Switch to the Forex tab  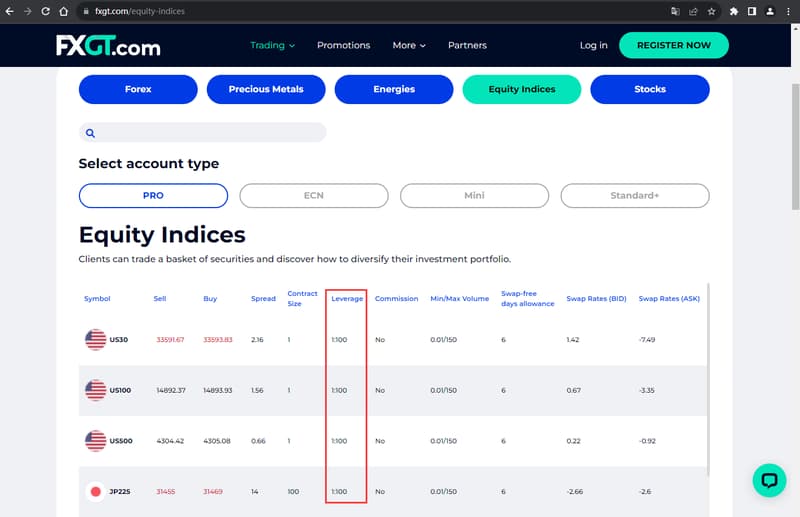point(138,89)
